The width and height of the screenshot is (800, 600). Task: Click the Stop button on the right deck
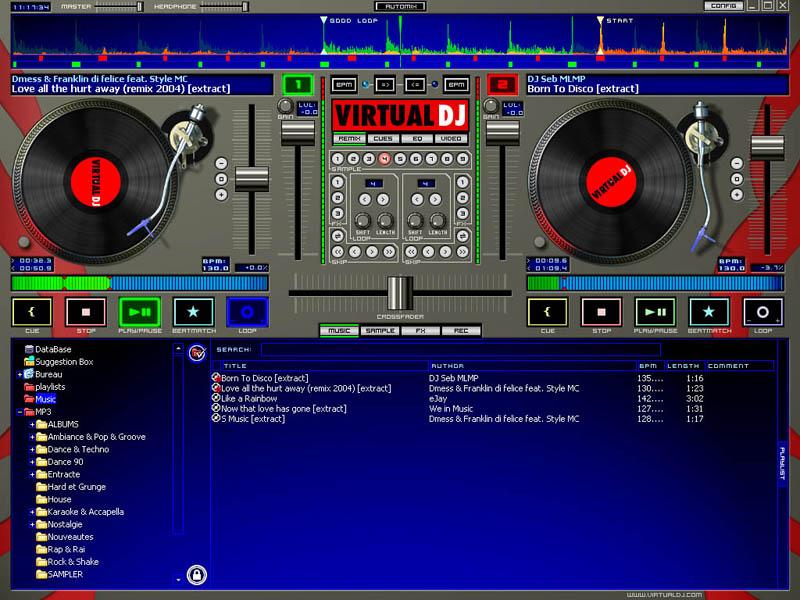602,311
